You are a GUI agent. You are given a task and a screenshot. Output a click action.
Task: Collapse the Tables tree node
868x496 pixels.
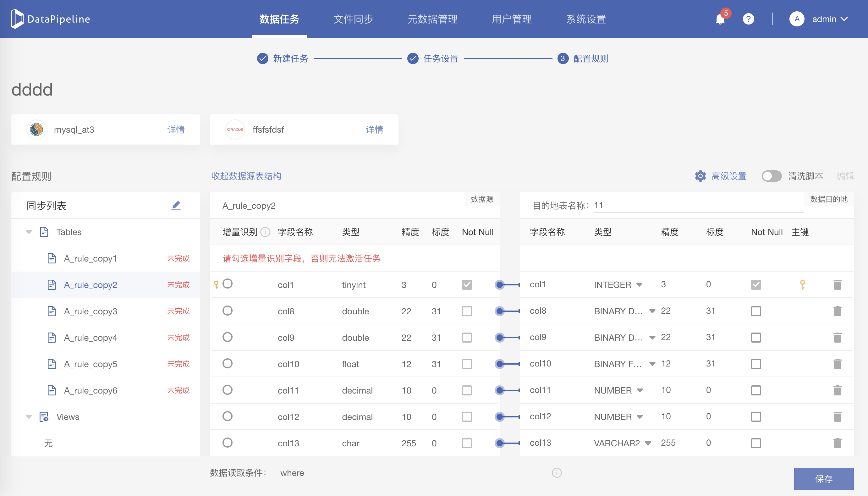[x=29, y=232]
